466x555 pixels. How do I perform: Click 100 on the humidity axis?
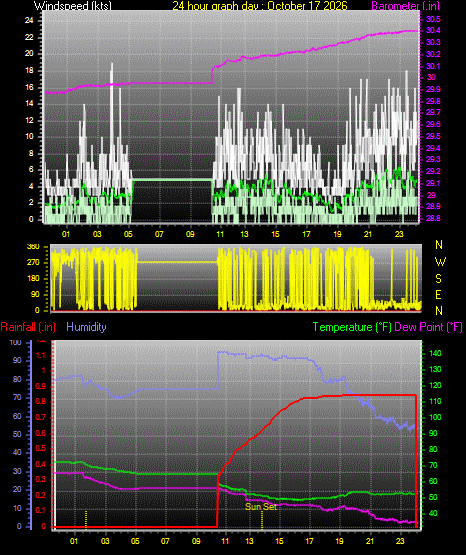click(15, 342)
